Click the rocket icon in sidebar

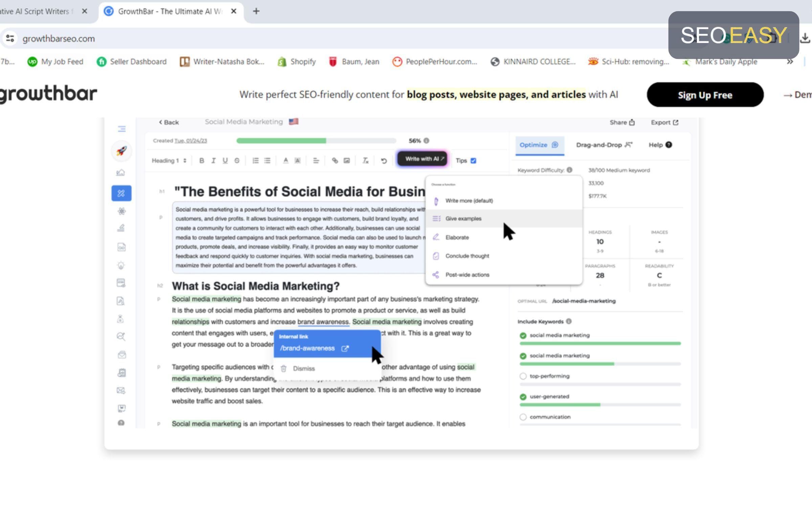(121, 151)
